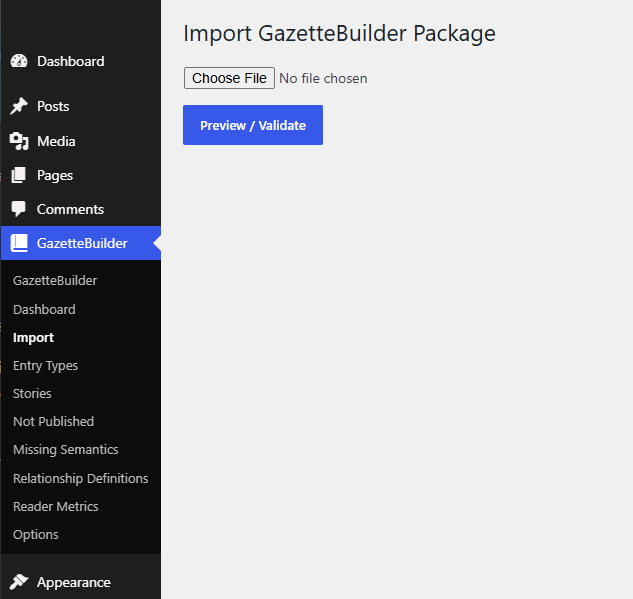Screen dimensions: 633x599
Task: View the Reader Metrics submenu page
Action: 56,507
